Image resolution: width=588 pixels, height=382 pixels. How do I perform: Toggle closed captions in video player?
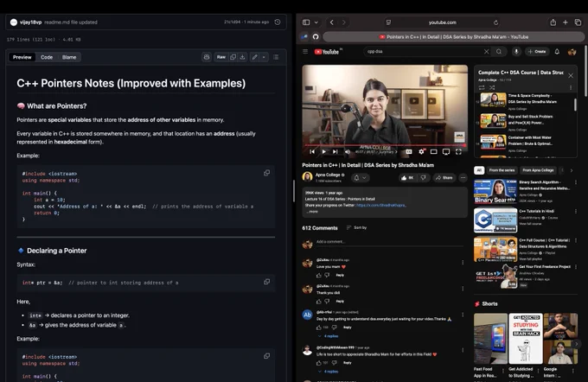pos(409,151)
